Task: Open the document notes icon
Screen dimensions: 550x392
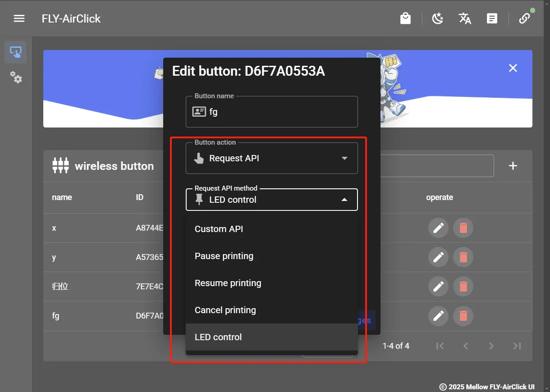Action: point(492,18)
